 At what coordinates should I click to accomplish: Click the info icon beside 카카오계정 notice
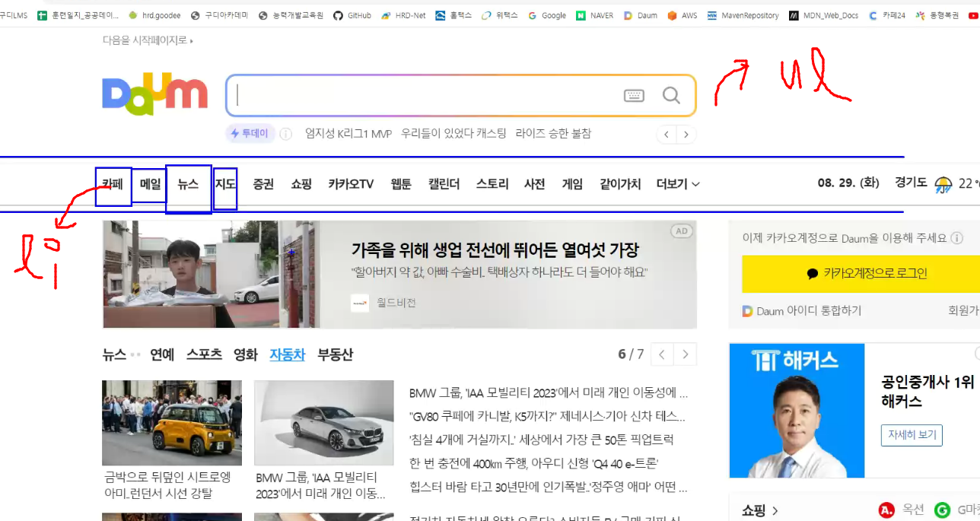pyautogui.click(x=956, y=238)
